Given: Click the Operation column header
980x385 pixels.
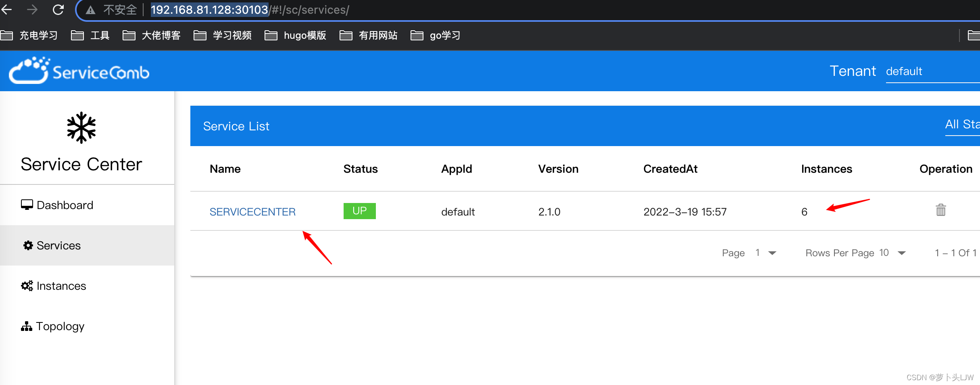Looking at the screenshot, I should click(946, 169).
